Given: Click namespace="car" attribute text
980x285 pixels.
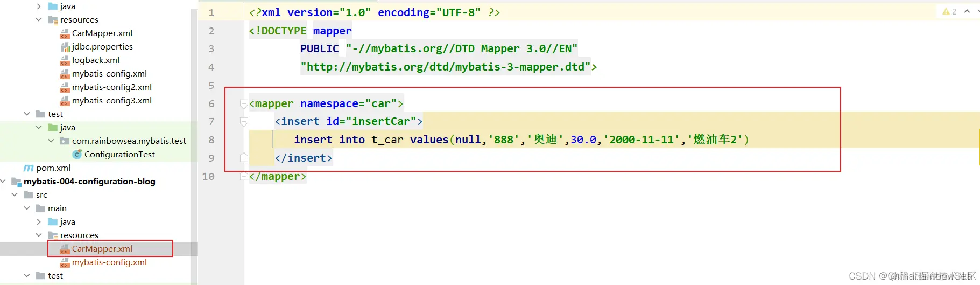Looking at the screenshot, I should click(x=349, y=103).
